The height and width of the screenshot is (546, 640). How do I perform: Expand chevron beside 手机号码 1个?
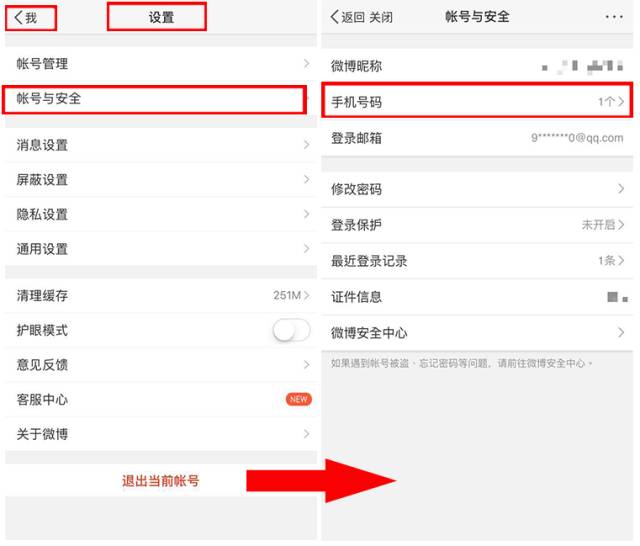(x=621, y=102)
